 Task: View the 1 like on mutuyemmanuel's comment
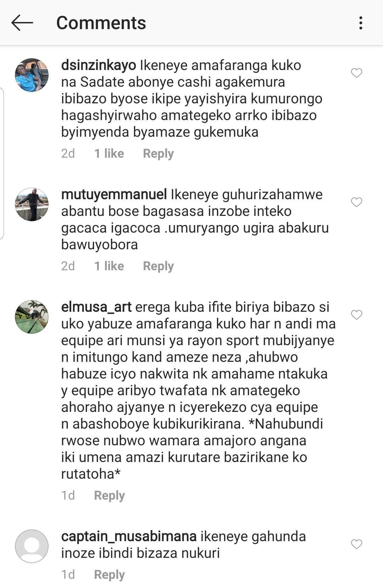coord(109,266)
